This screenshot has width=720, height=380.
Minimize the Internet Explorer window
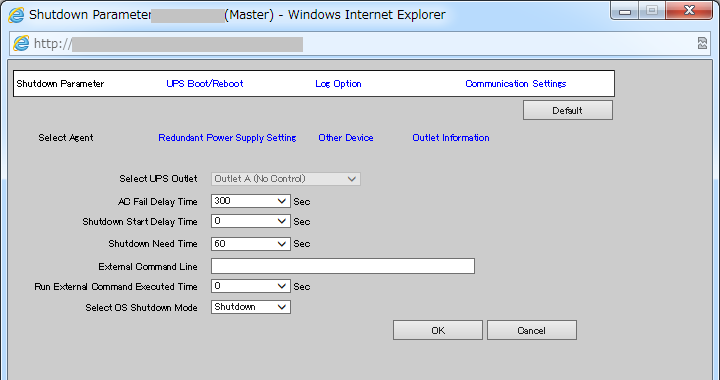tap(625, 11)
